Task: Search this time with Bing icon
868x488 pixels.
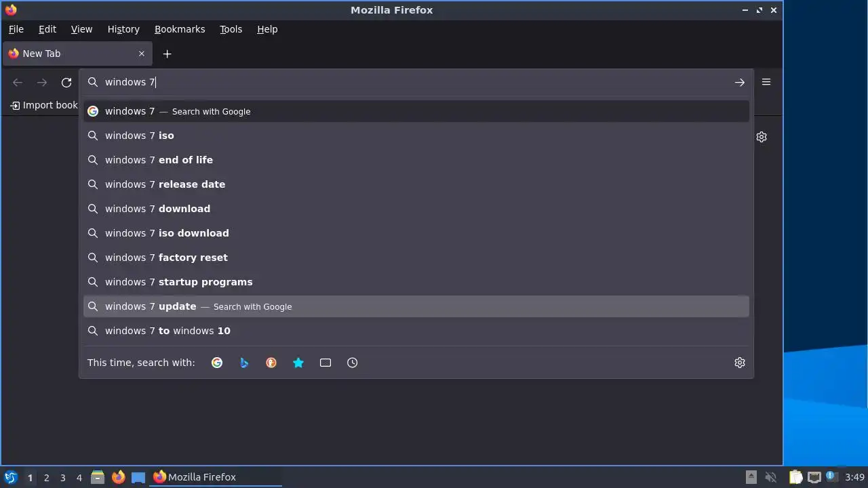Action: tap(244, 363)
